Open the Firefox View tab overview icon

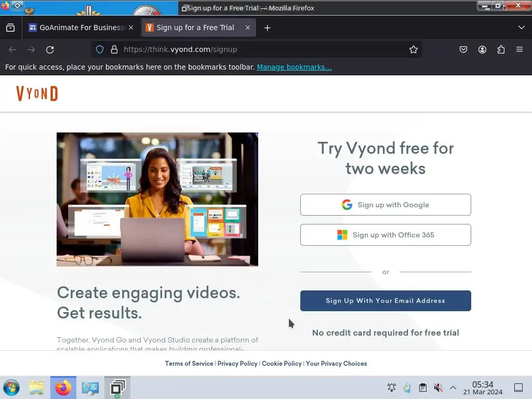coord(10,28)
